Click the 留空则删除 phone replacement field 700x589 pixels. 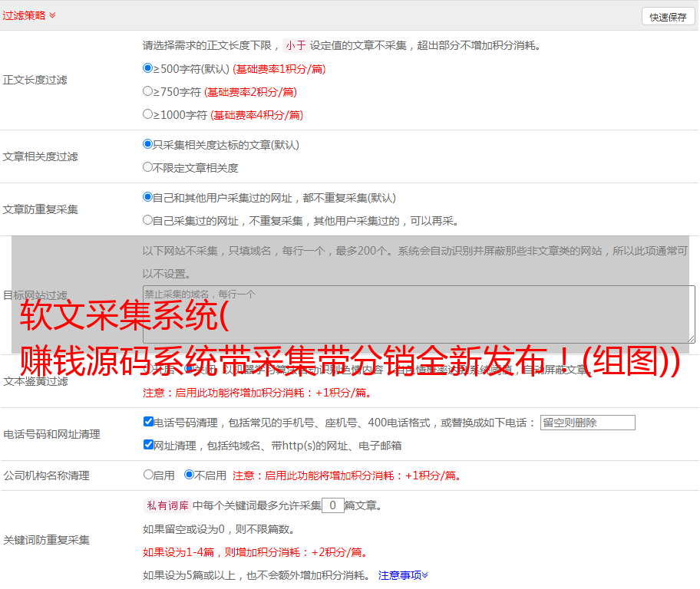pos(587,423)
